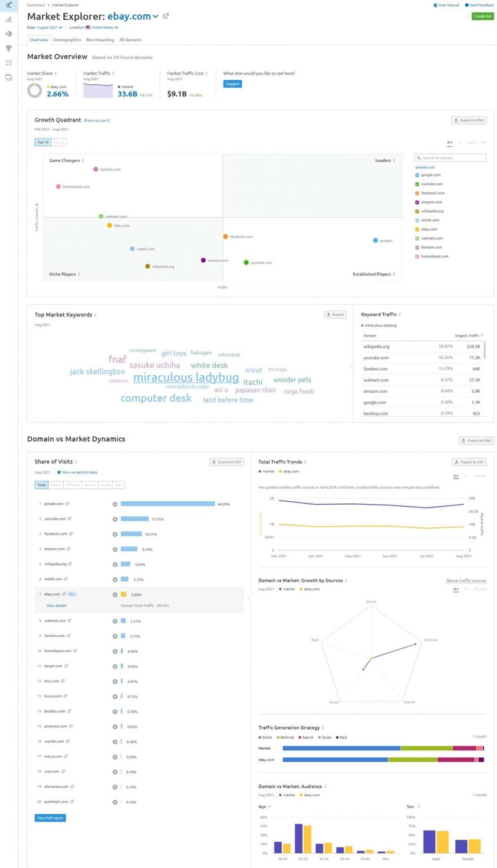Open the bar chart sidebar icon
This screenshot has height=868, width=497.
point(8,19)
